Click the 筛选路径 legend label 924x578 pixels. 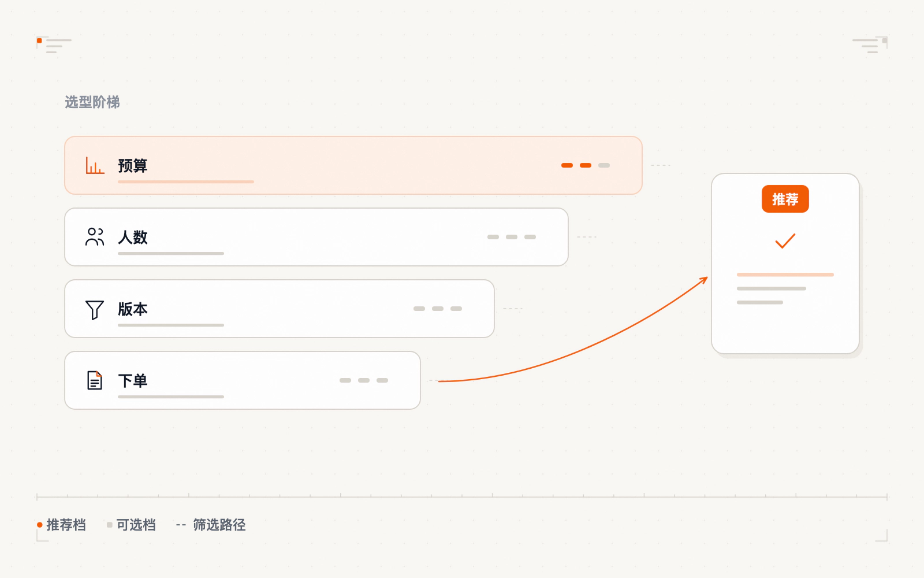219,525
